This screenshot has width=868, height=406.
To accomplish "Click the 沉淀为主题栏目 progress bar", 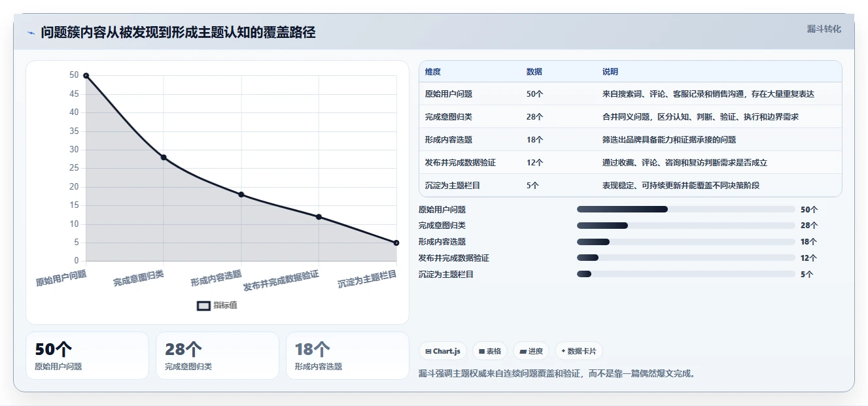I will pos(686,274).
